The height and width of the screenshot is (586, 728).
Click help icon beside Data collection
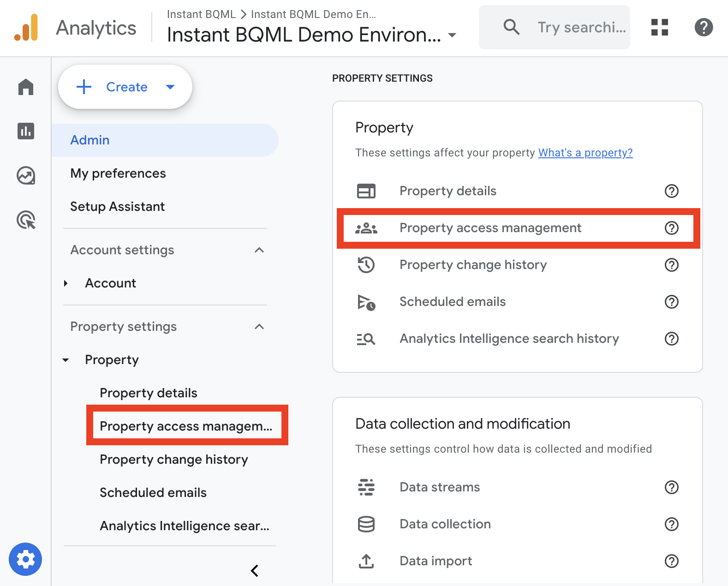[x=671, y=524]
